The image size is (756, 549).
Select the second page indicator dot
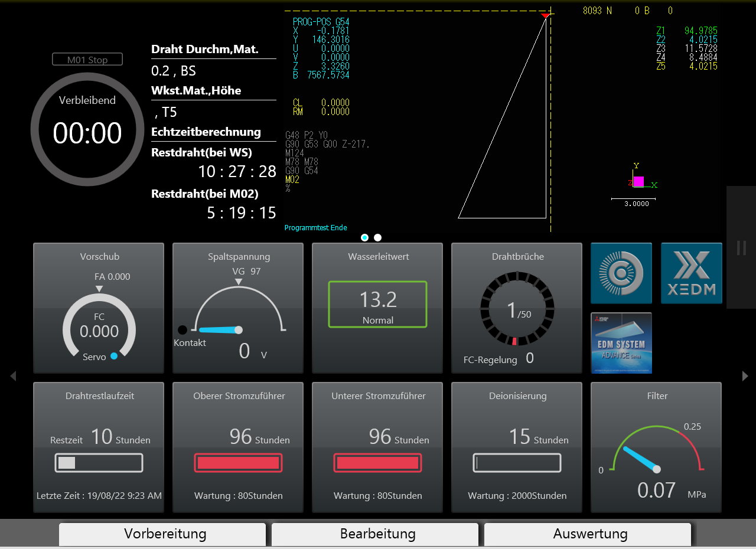(378, 237)
